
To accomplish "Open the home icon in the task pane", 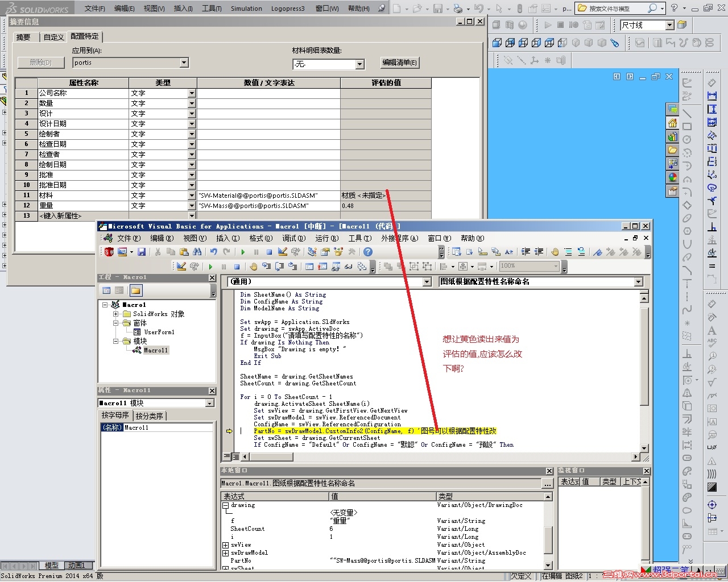I will click(x=672, y=123).
